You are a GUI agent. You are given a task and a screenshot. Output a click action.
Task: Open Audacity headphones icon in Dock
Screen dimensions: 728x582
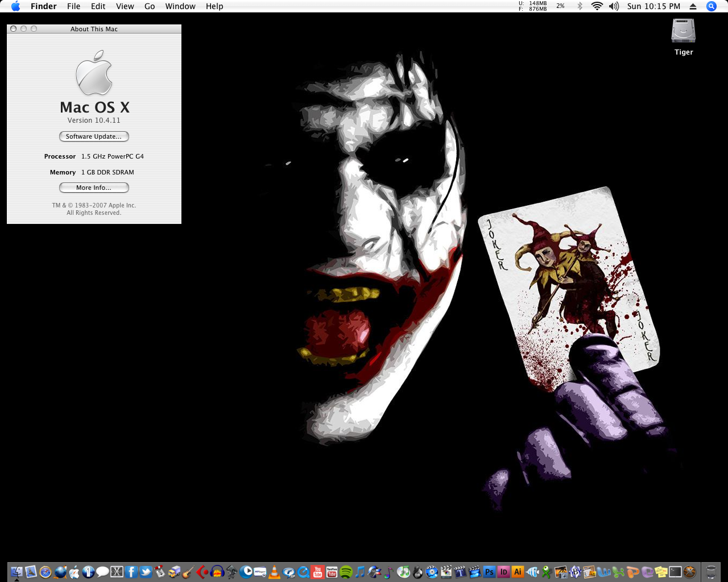[x=217, y=572]
